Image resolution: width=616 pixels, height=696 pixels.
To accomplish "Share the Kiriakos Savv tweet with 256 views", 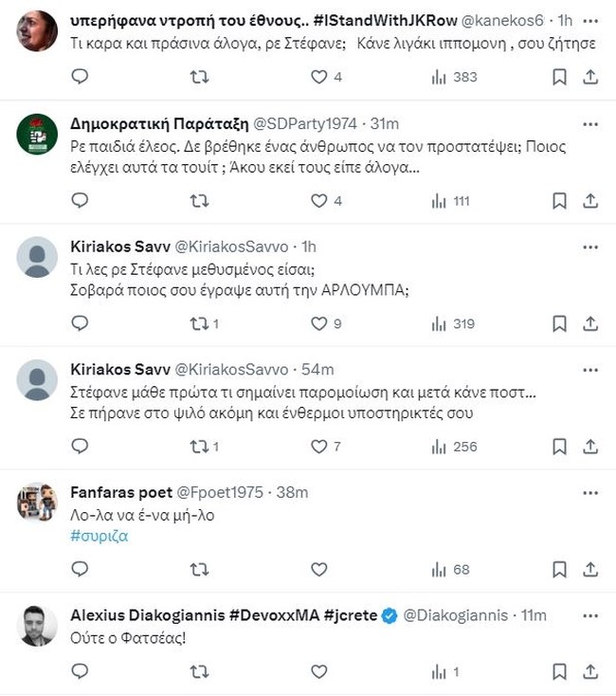I will coord(589,446).
